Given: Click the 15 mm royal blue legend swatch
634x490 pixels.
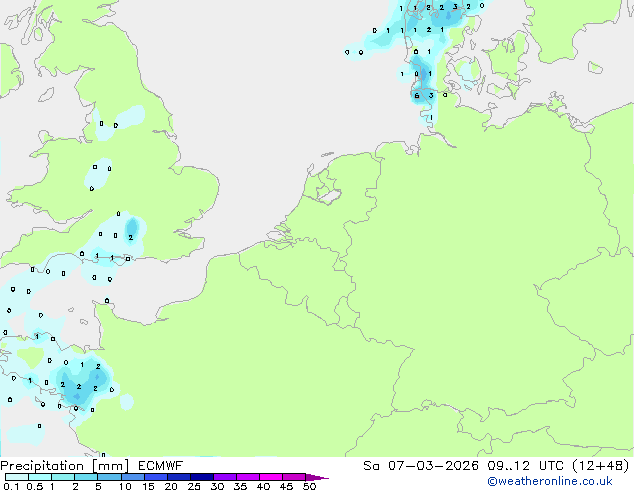Looking at the screenshot, I should (156, 477).
